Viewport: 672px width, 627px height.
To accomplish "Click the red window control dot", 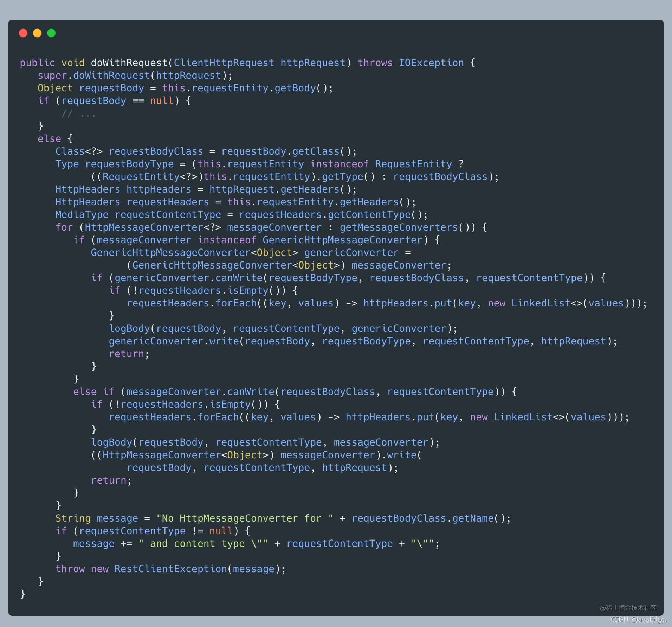I will point(23,33).
